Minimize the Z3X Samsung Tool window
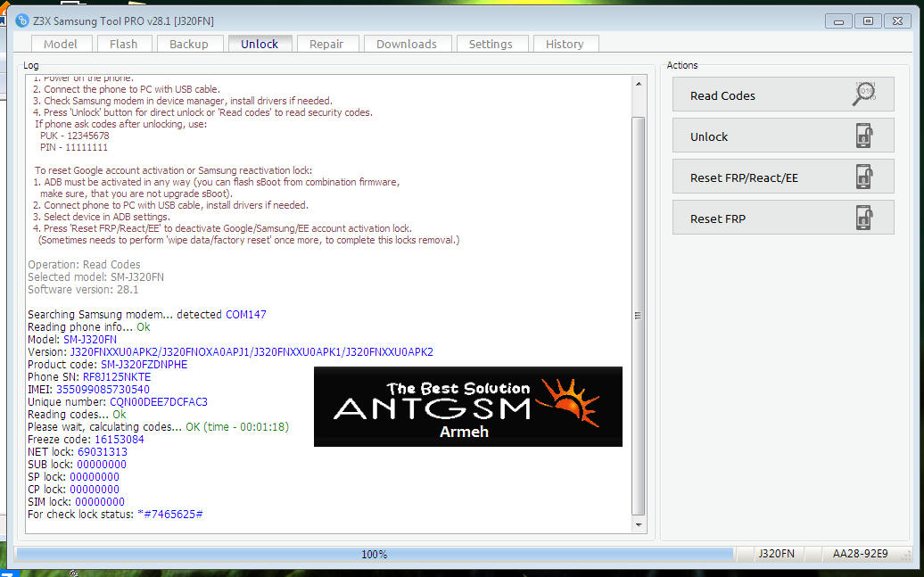This screenshot has height=577, width=924. [x=838, y=21]
